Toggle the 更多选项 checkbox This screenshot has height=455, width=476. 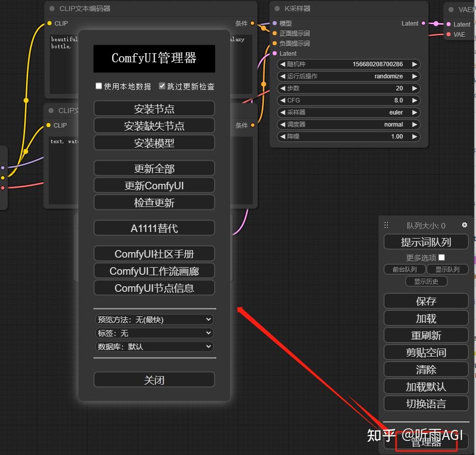click(442, 258)
